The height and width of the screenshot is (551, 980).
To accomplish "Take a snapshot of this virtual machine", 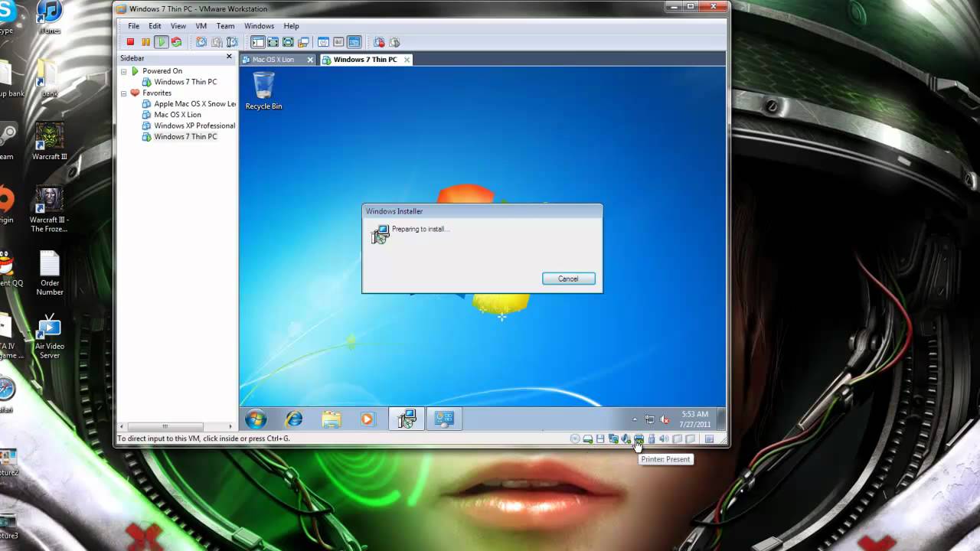I will [201, 42].
